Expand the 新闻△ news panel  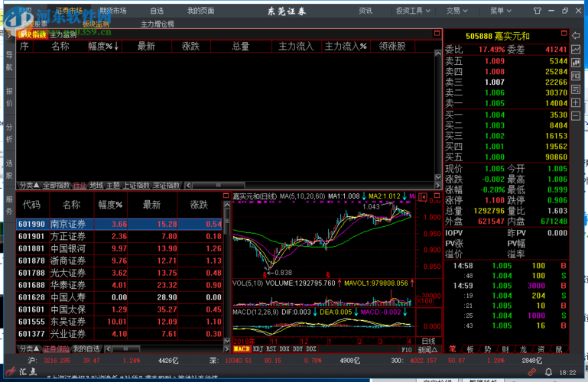[427, 350]
